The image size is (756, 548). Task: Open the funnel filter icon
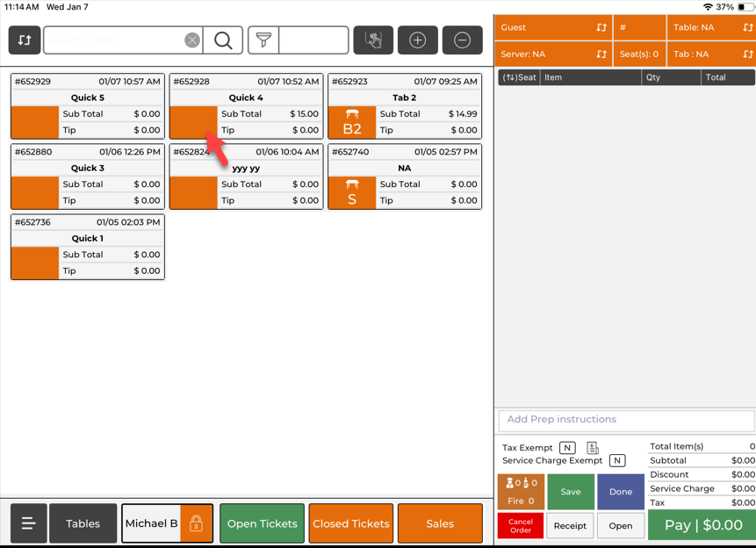tap(263, 40)
